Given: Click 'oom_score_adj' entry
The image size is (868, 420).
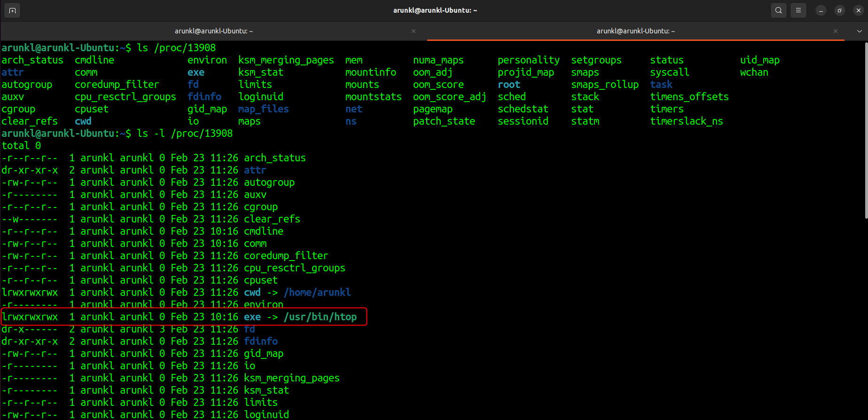Looking at the screenshot, I should 450,97.
